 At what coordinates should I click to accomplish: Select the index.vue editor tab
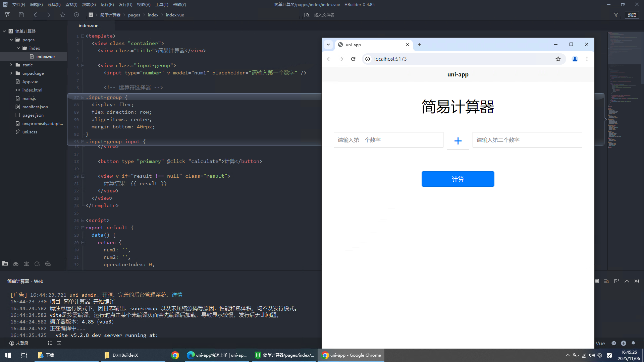pos(89,25)
